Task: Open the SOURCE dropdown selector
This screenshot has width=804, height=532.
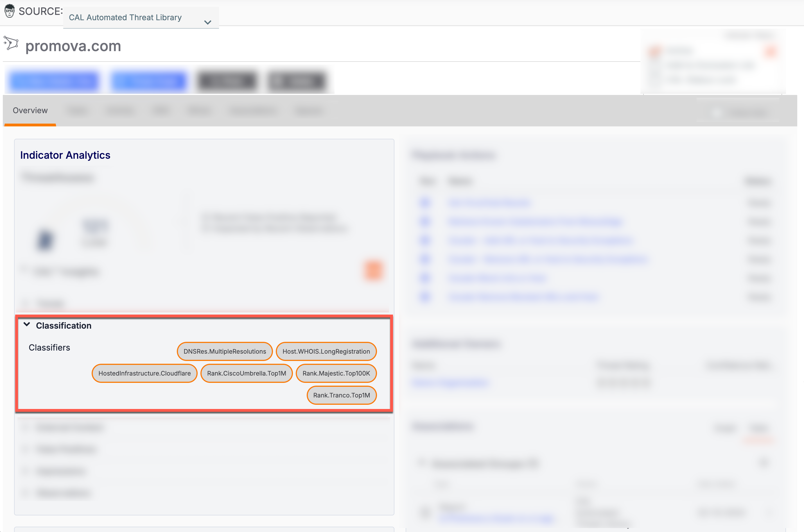Action: coord(141,18)
